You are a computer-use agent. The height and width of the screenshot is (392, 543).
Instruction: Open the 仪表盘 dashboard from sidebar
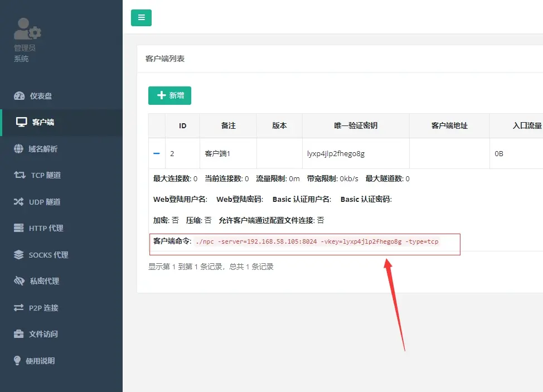(x=42, y=95)
